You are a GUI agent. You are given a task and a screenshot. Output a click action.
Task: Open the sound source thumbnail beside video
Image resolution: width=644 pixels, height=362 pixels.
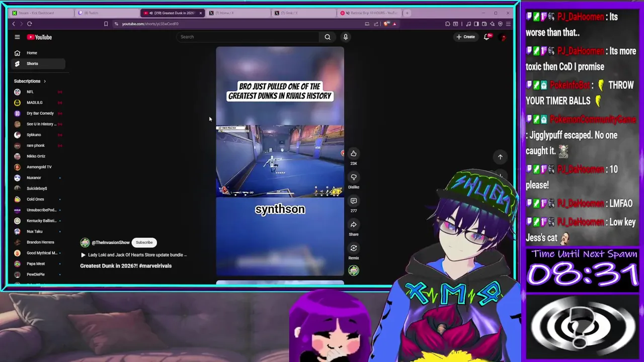[x=354, y=270]
